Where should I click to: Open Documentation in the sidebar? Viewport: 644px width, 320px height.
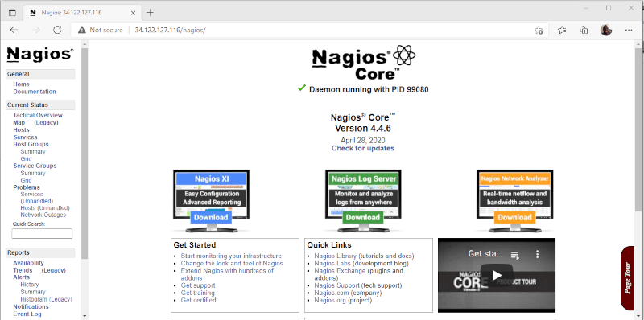point(35,92)
